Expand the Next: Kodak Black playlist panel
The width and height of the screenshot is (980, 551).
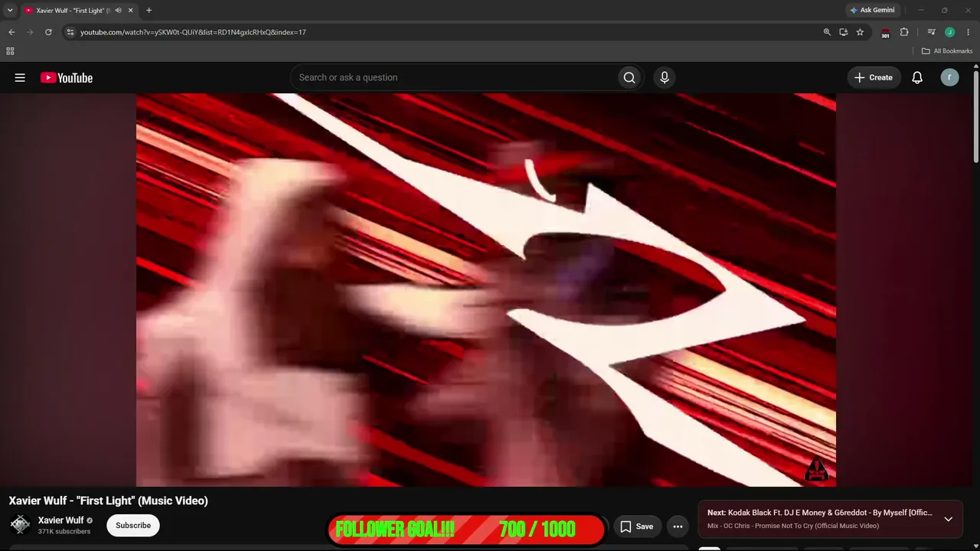(948, 519)
